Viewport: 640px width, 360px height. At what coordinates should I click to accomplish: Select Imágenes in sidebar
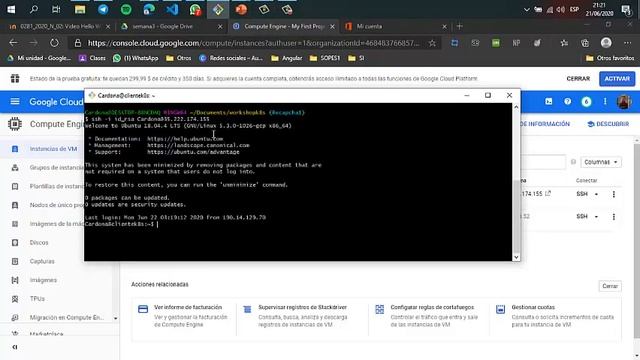click(x=43, y=280)
